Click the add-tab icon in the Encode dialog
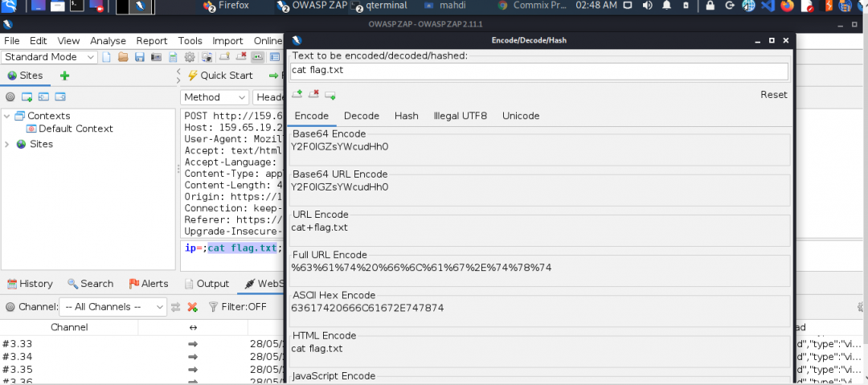The width and height of the screenshot is (868, 385). pyautogui.click(x=330, y=96)
